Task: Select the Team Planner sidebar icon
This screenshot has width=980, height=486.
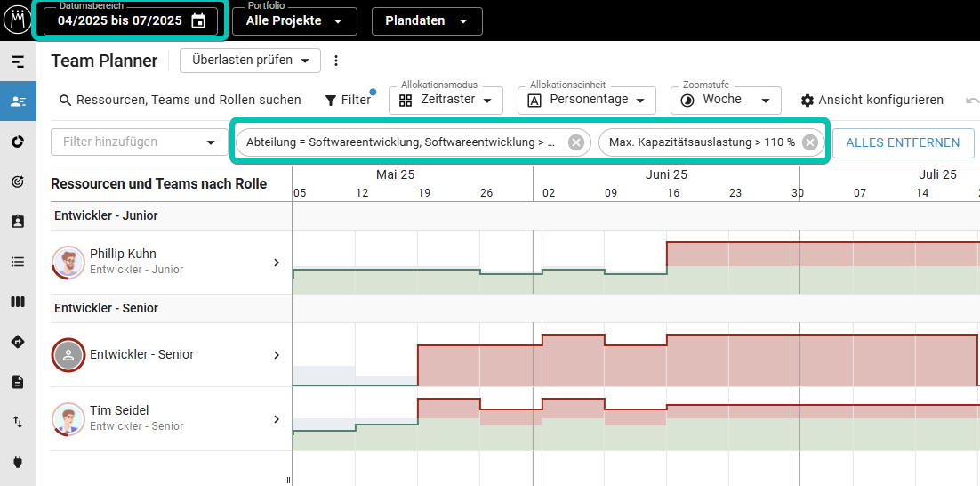Action: (18, 101)
